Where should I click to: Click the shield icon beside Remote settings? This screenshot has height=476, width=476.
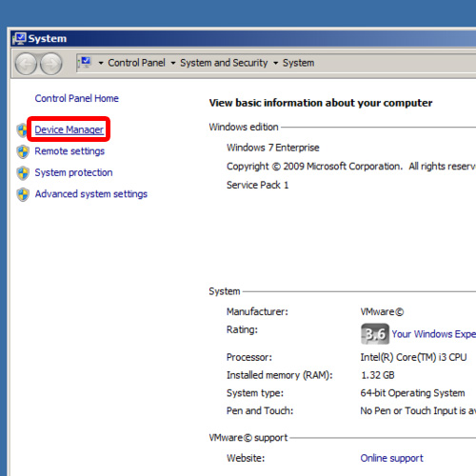pos(23,151)
